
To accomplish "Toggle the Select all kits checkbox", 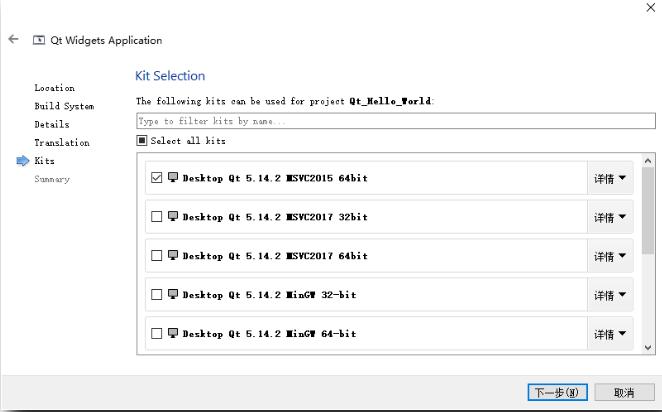I will click(x=142, y=141).
